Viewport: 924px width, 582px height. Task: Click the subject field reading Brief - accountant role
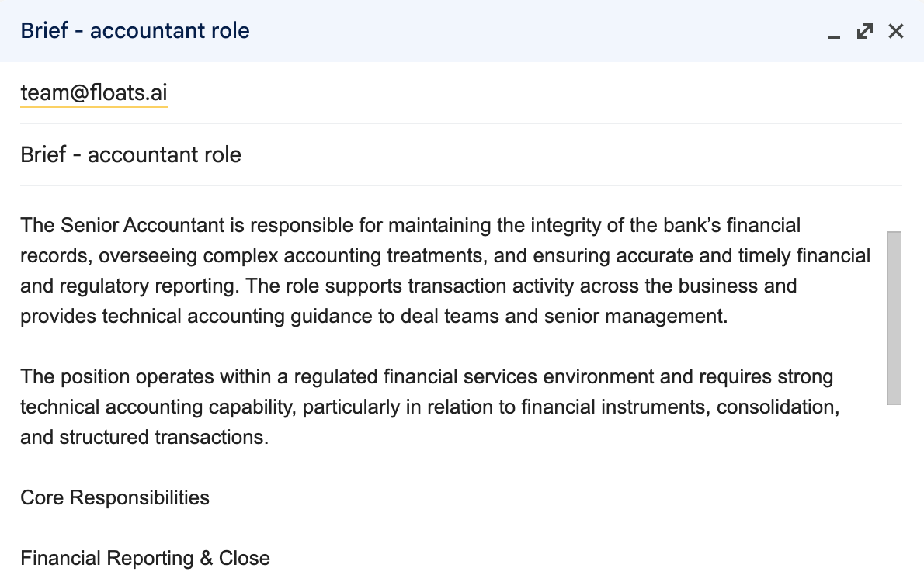pos(131,155)
